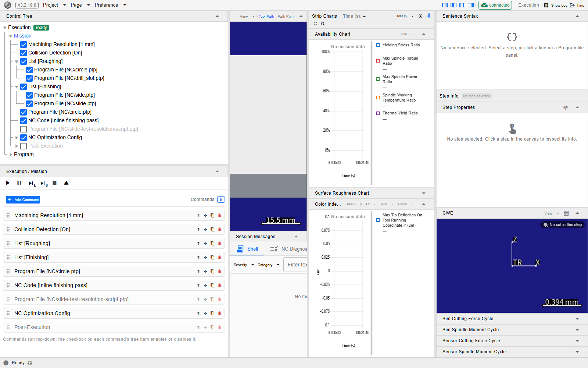588x368 pixels.
Task: Toggle NC Code [Inline finishing pass] checkbox
Action: coord(24,121)
